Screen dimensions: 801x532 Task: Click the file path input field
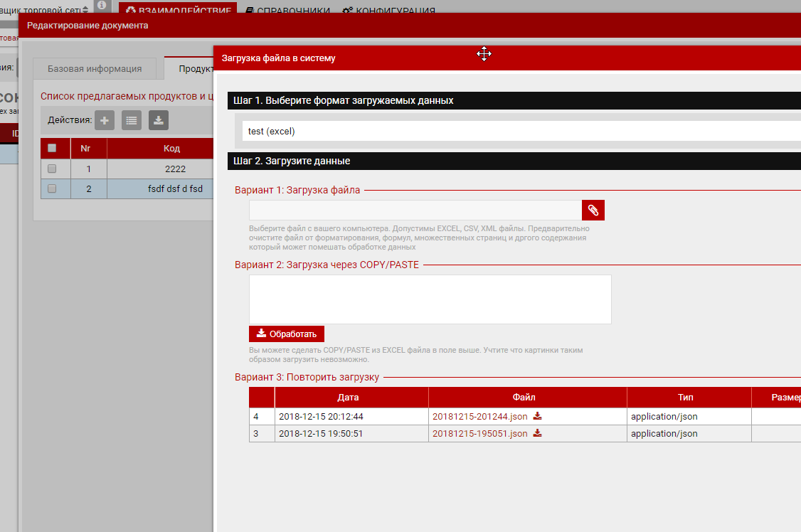tap(415, 211)
